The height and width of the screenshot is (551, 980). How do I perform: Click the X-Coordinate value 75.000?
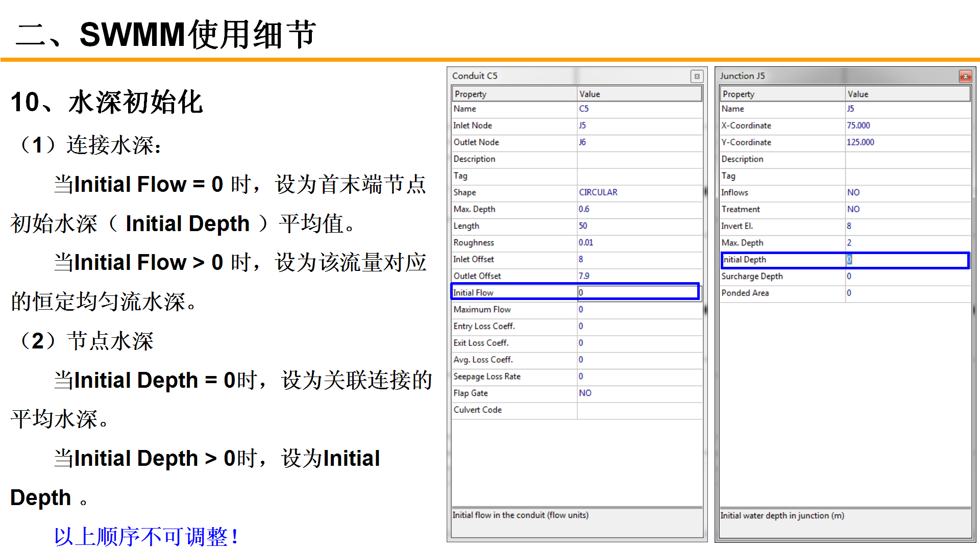pyautogui.click(x=859, y=126)
